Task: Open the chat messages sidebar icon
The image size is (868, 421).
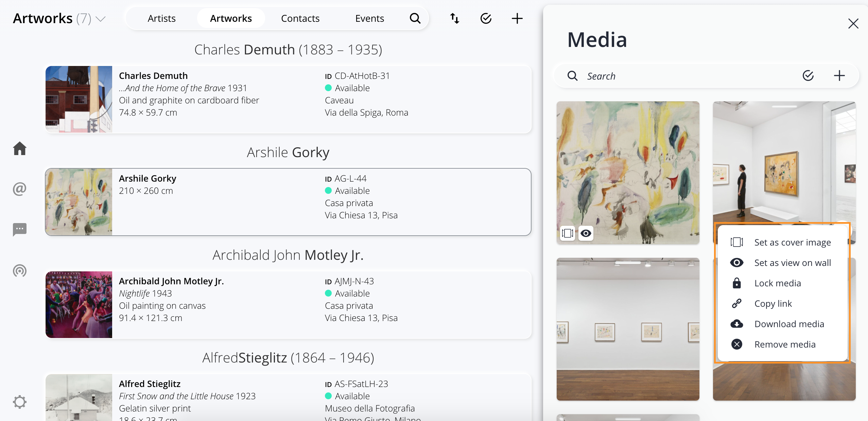Action: click(20, 230)
